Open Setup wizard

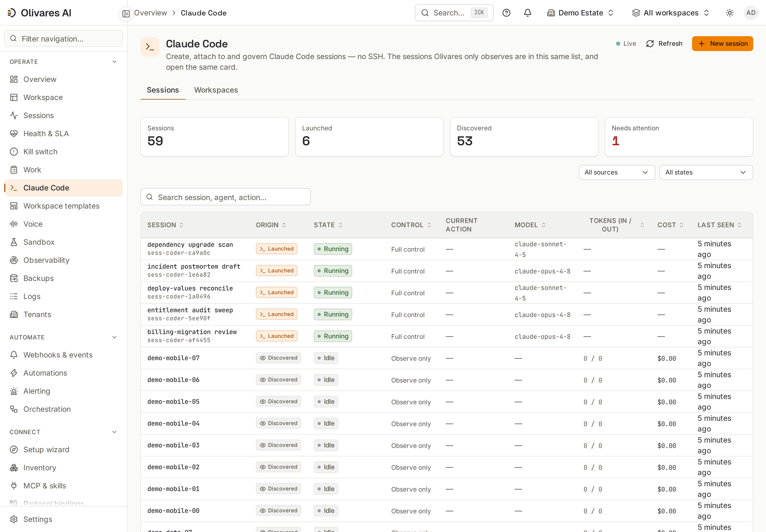(x=63, y=450)
